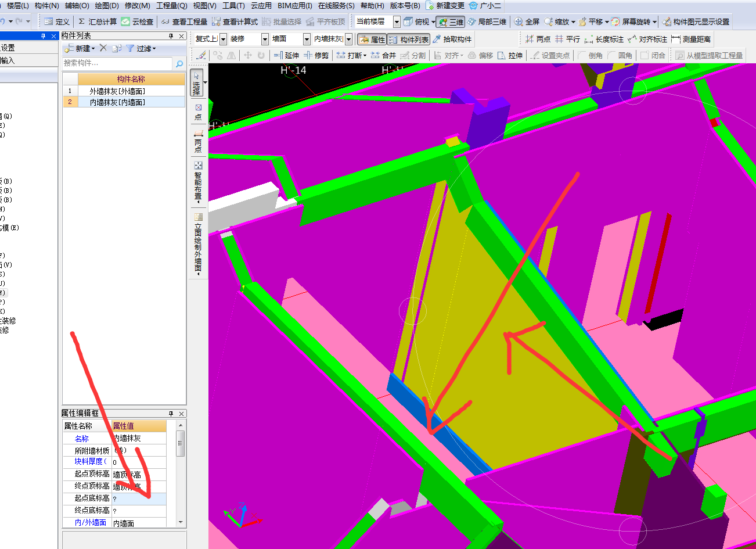The image size is (756, 549).
Task: Expand the 俯视 view dropdown arrow
Action: coord(433,22)
